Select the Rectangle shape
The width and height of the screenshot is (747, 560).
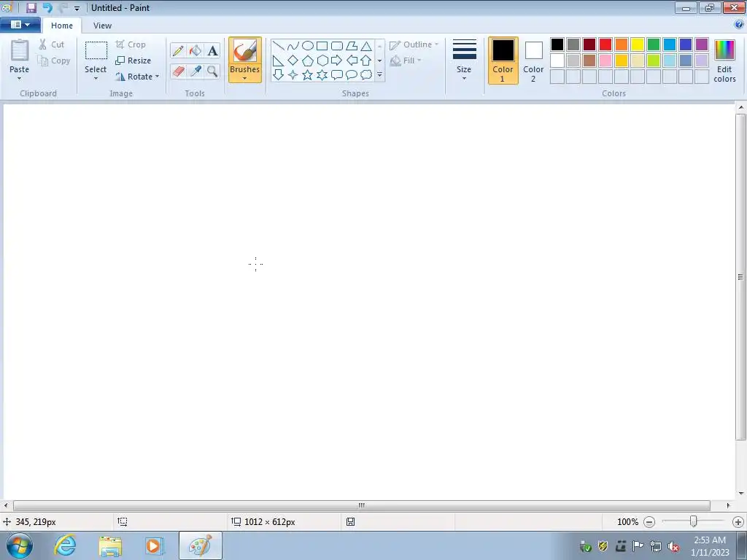(x=322, y=46)
